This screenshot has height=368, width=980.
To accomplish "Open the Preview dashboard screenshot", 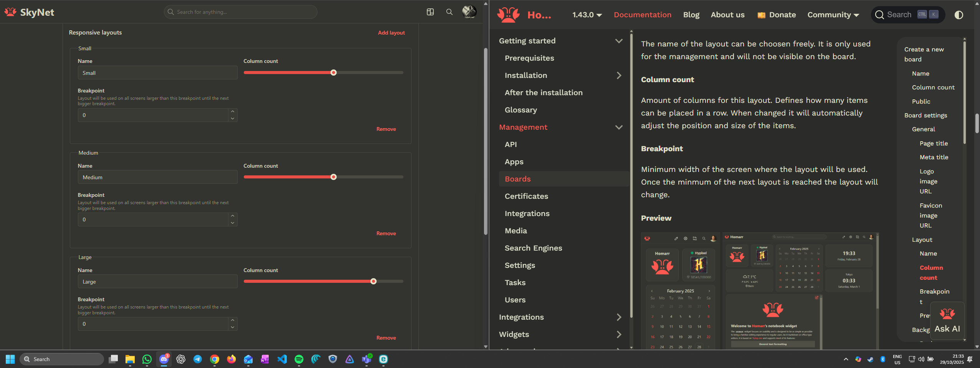I will click(x=760, y=291).
